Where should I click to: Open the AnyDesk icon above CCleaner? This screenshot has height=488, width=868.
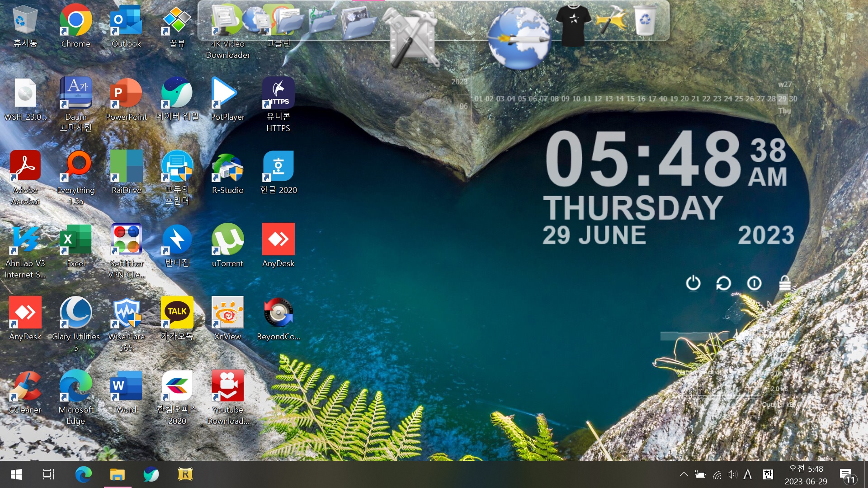25,319
